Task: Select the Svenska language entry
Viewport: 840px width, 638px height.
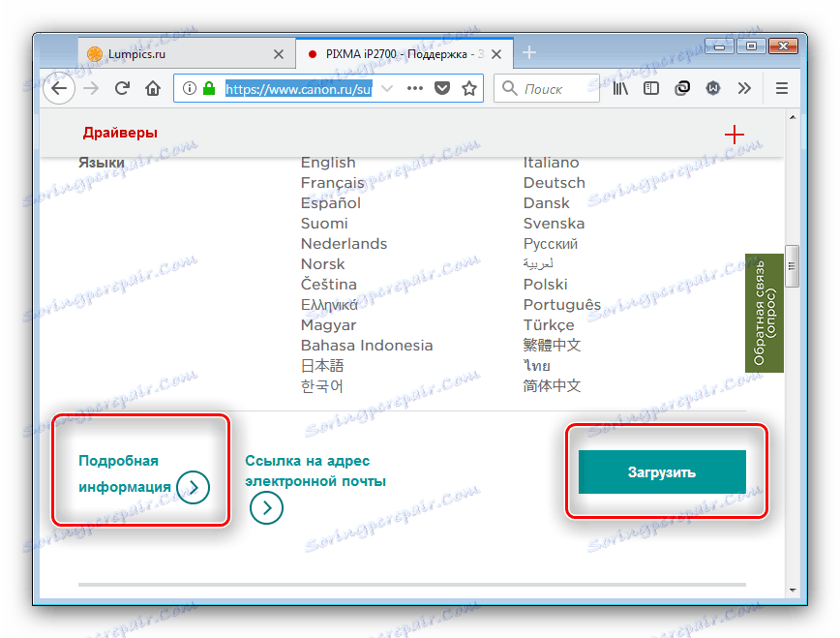Action: [554, 224]
